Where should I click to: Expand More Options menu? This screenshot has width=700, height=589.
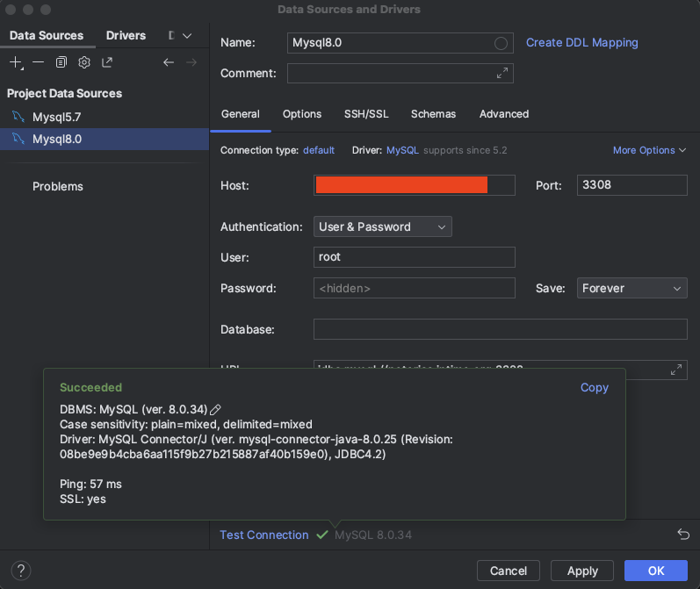click(x=649, y=150)
